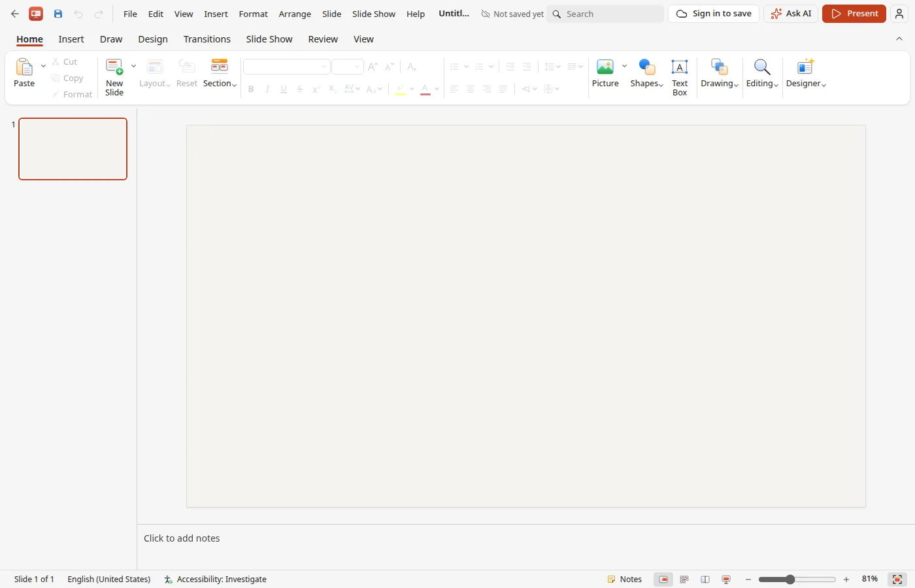This screenshot has height=588, width=915.
Task: Click Accessibility: Investigate in status bar
Action: (x=216, y=580)
